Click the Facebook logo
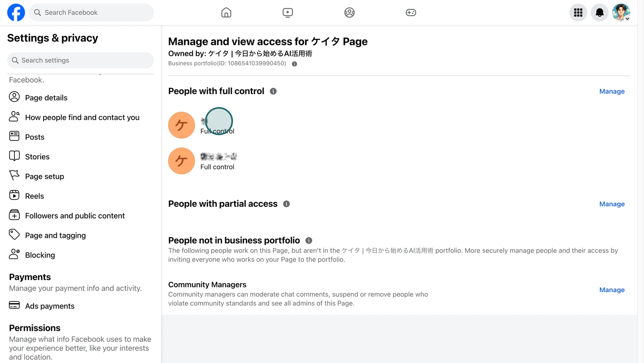 [x=16, y=12]
